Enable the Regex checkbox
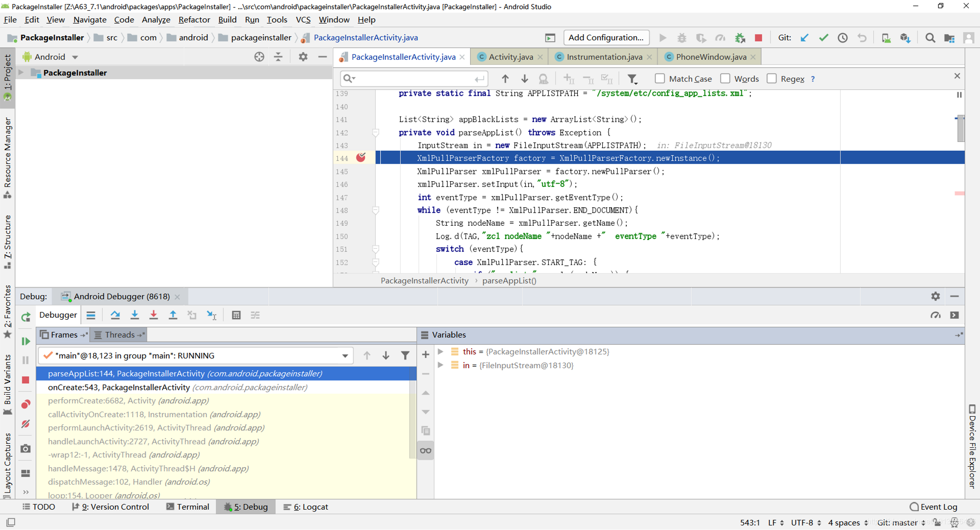This screenshot has width=980, height=530. (x=772, y=79)
